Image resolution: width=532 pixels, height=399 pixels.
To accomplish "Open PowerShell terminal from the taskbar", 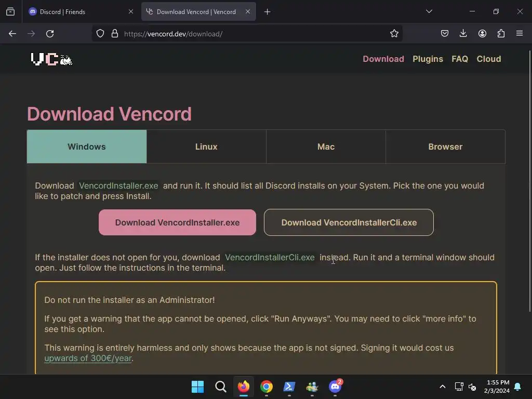I will [289, 387].
